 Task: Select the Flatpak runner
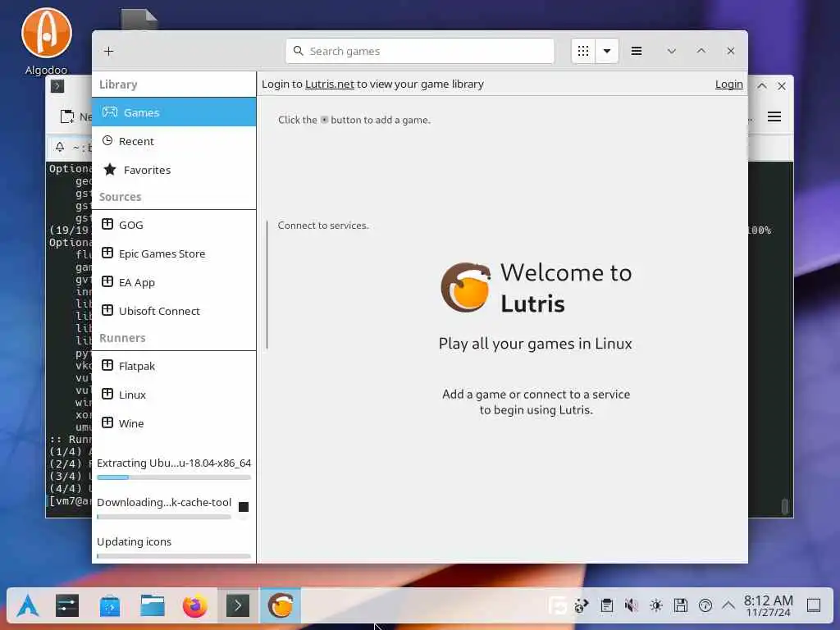(174, 366)
